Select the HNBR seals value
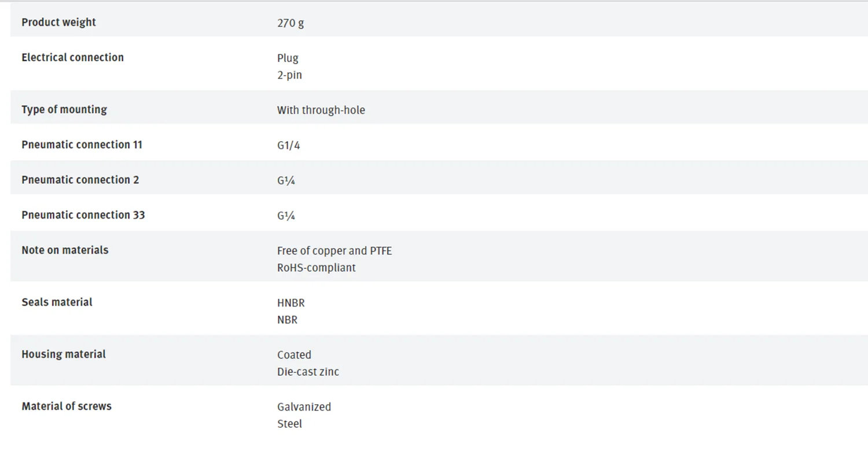This screenshot has width=868, height=455. pyautogui.click(x=290, y=303)
